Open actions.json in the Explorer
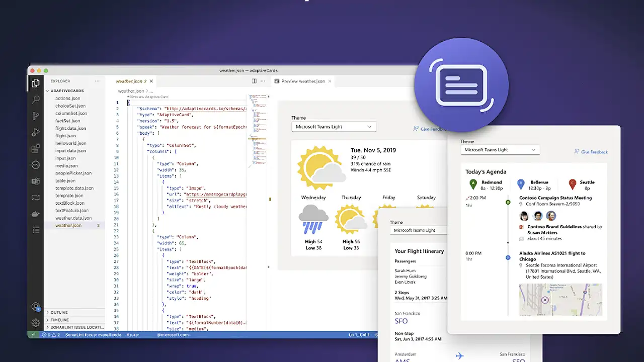 (x=67, y=99)
